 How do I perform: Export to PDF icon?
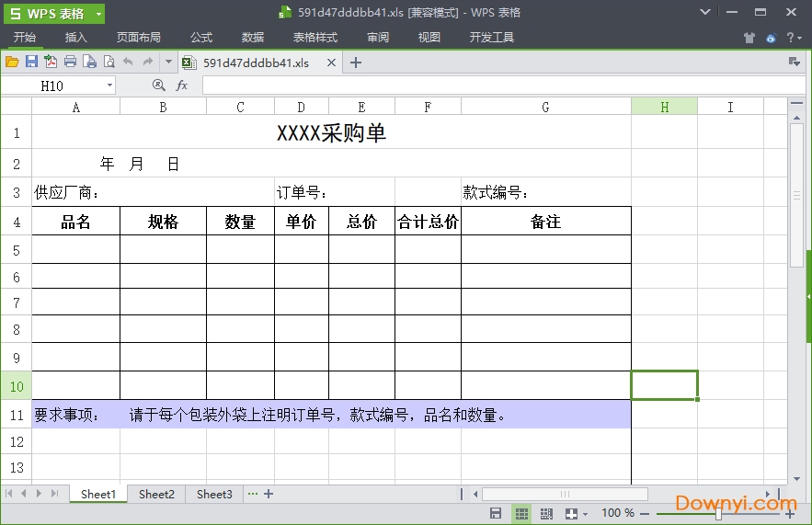tap(51, 63)
